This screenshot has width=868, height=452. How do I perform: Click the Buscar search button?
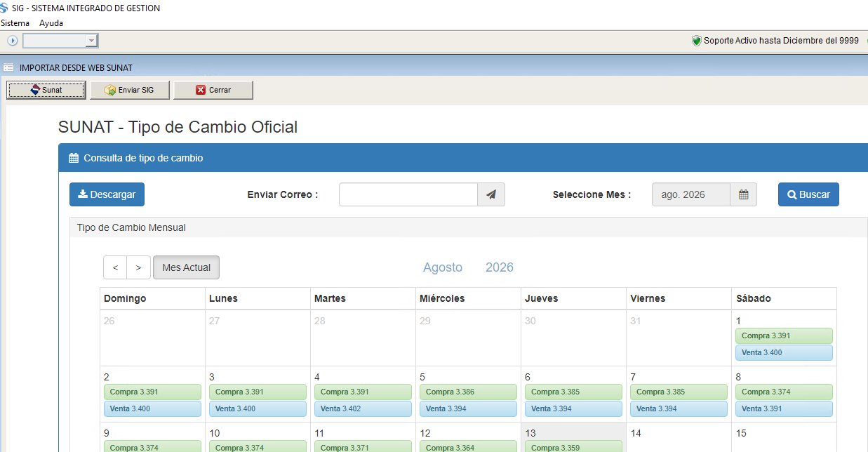[808, 194]
